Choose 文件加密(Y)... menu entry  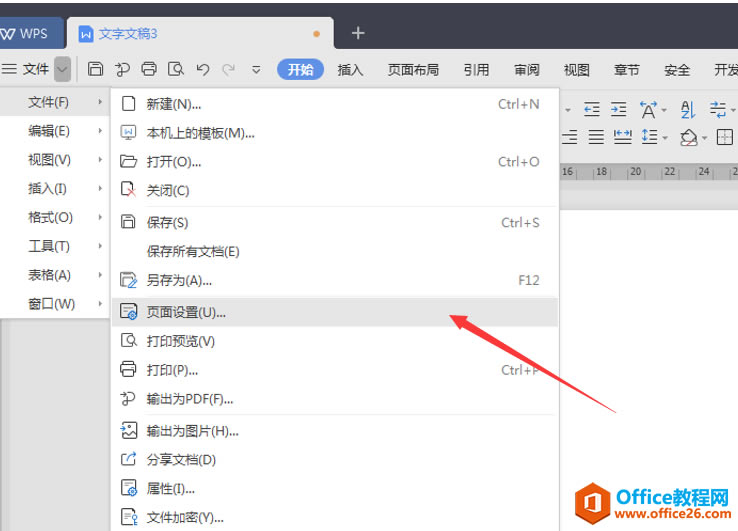pos(335,517)
